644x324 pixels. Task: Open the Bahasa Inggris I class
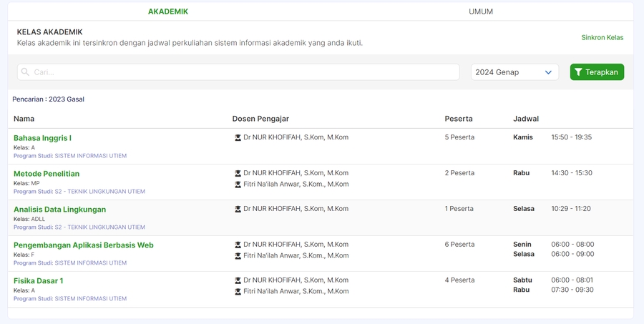click(42, 138)
